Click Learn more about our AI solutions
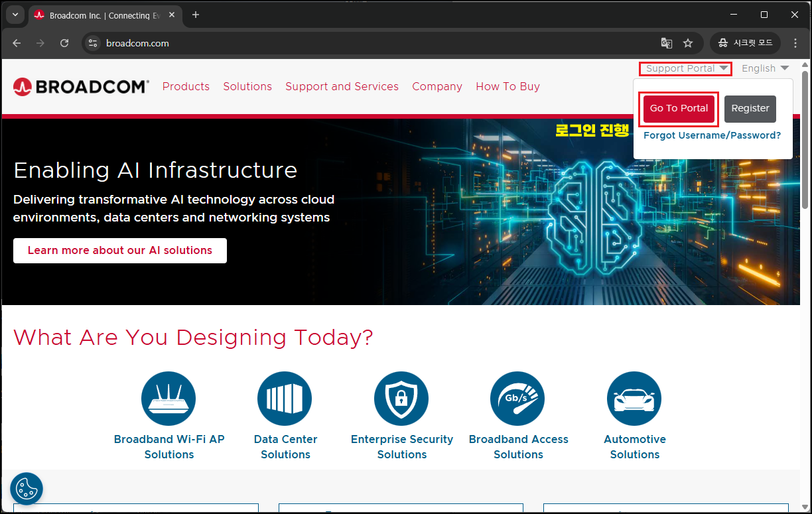Image resolution: width=812 pixels, height=514 pixels. tap(120, 251)
